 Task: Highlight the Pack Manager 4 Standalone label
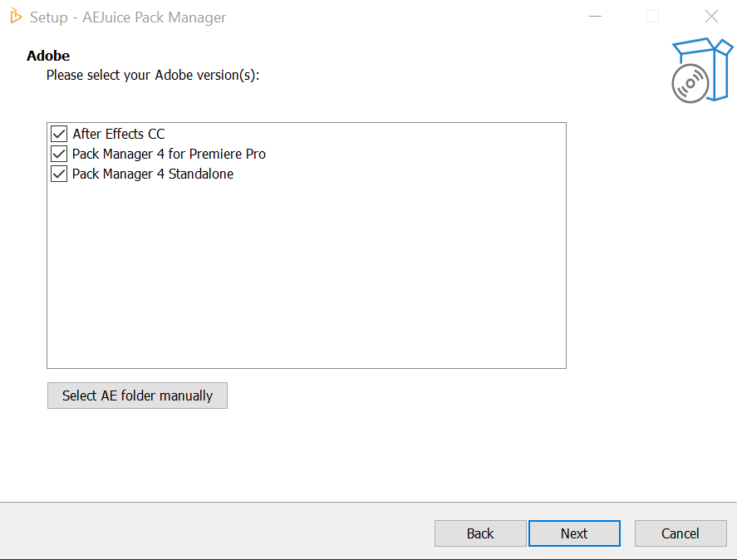coord(153,174)
